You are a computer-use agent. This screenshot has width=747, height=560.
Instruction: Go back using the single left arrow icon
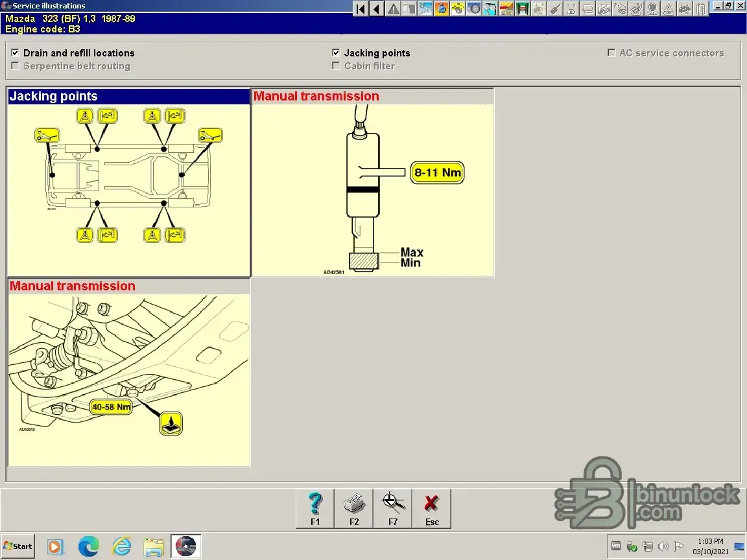(x=377, y=8)
